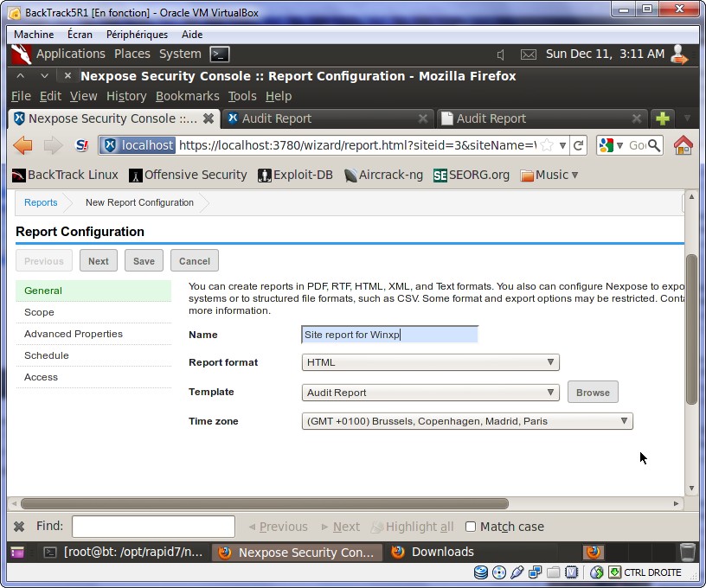Image resolution: width=706 pixels, height=588 pixels.
Task: Click the greyed forward arrow
Action: [x=53, y=145]
